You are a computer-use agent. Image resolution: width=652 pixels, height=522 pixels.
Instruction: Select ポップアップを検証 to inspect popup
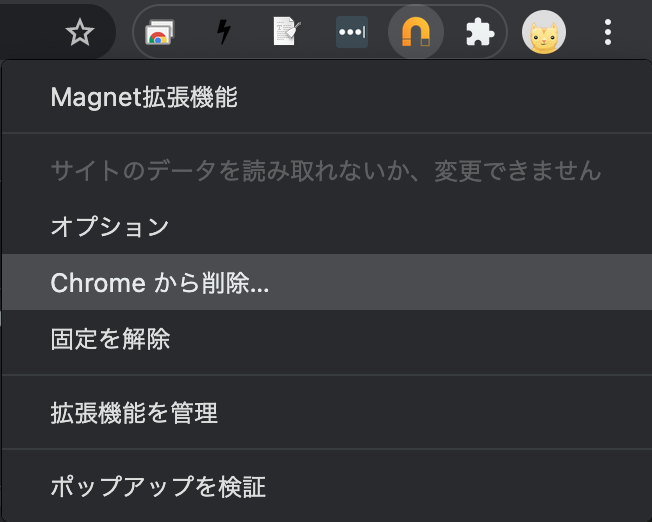pyautogui.click(x=327, y=487)
